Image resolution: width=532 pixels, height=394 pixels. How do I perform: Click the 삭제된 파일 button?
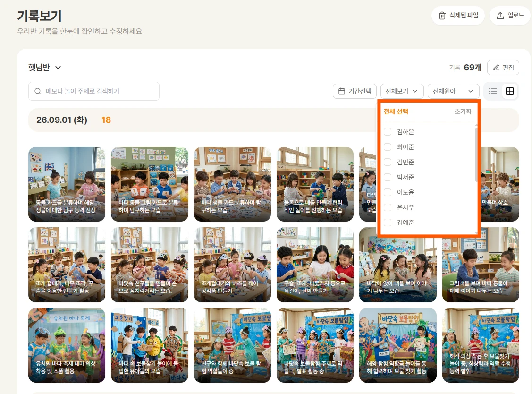[x=458, y=16]
